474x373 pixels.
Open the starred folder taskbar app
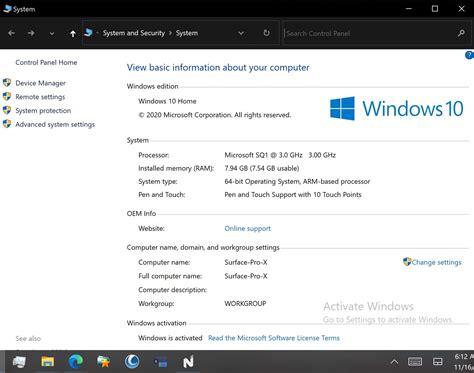(x=104, y=361)
